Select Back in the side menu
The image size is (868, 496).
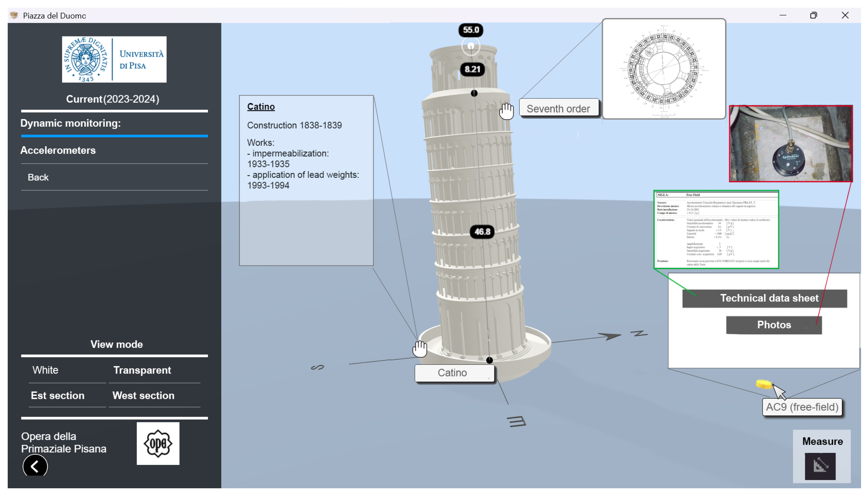[38, 177]
